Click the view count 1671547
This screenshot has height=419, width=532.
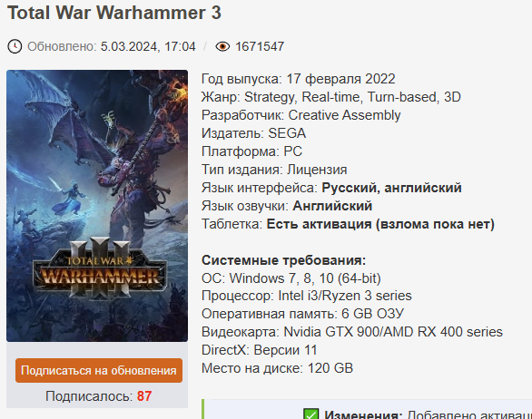click(x=260, y=46)
